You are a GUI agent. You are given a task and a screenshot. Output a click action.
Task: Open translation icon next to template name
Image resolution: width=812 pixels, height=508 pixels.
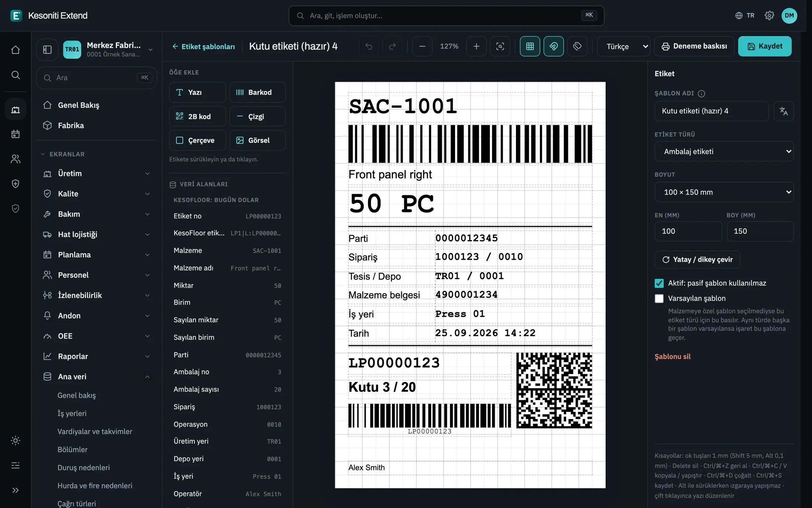pos(784,111)
